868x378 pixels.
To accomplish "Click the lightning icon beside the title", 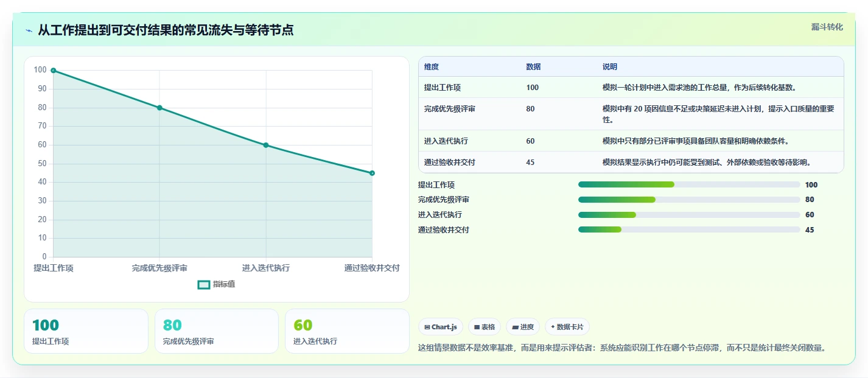I will point(29,30).
